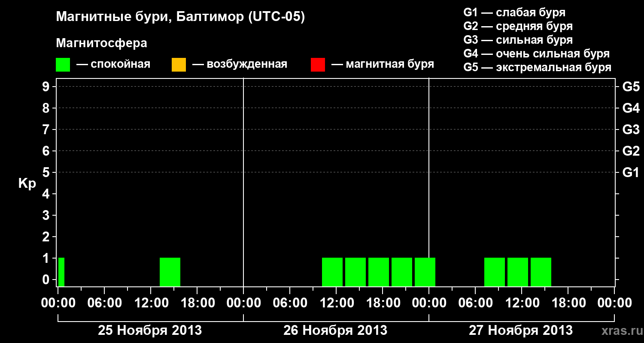Click the narrow green bar at 00:00 on 25 November
Screen dimensions: 644x343
click(x=61, y=272)
